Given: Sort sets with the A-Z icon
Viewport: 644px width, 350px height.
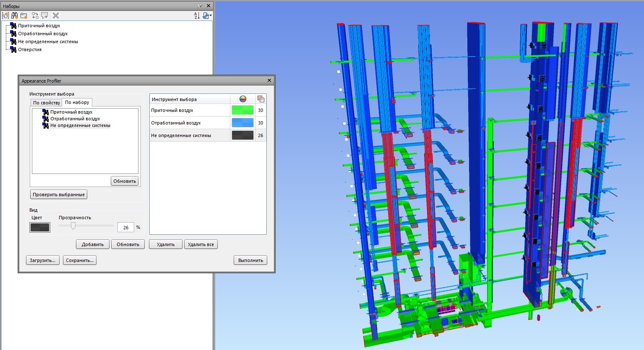Looking at the screenshot, I should tap(197, 16).
